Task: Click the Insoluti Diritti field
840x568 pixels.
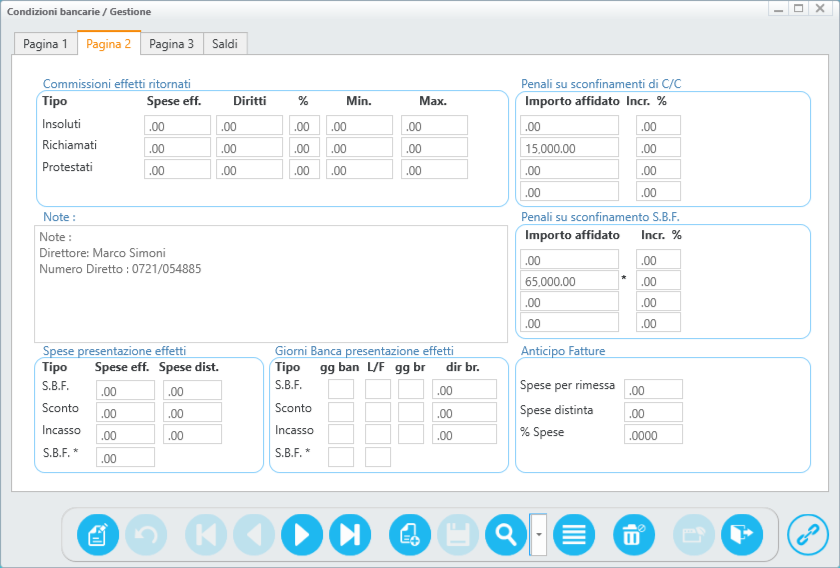Action: point(249,125)
